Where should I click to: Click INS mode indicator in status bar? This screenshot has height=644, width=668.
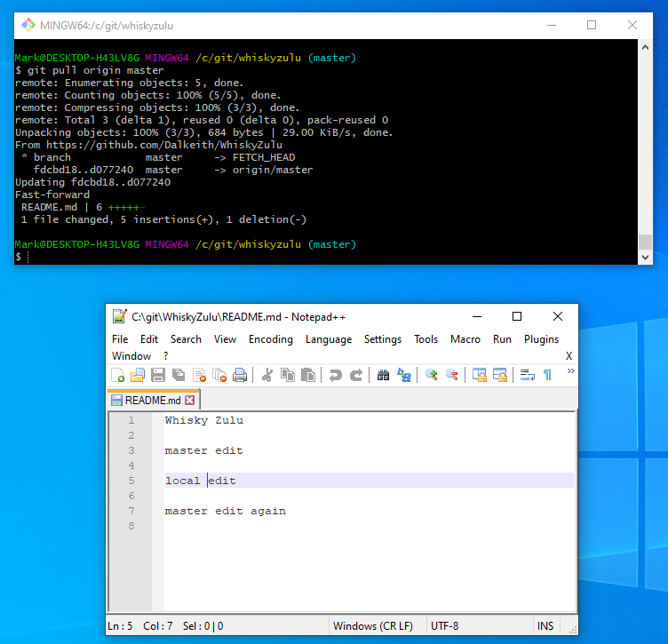545,625
